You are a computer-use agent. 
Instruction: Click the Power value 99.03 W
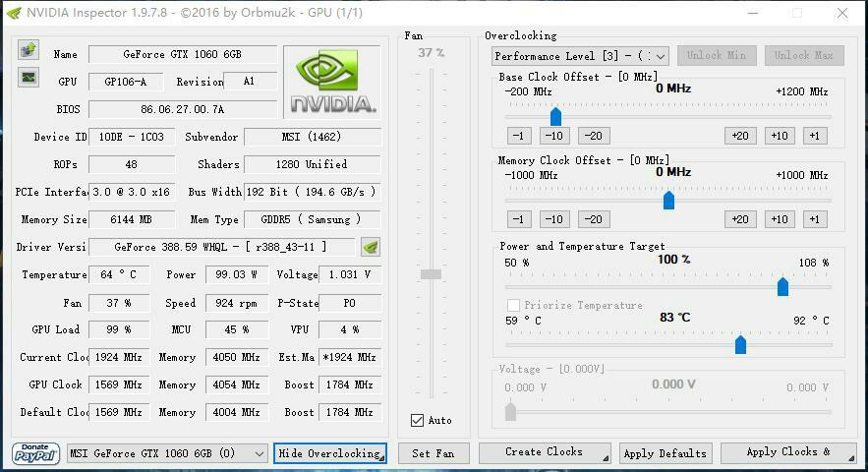[236, 274]
